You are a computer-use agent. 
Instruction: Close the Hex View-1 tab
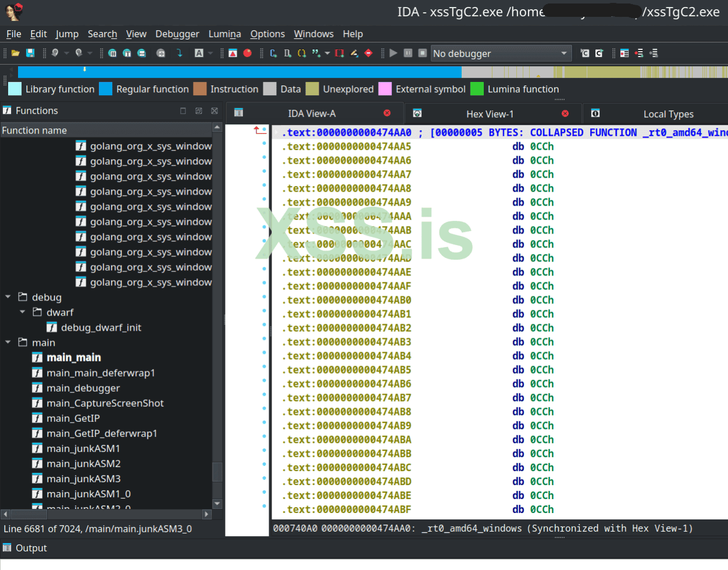pyautogui.click(x=564, y=114)
